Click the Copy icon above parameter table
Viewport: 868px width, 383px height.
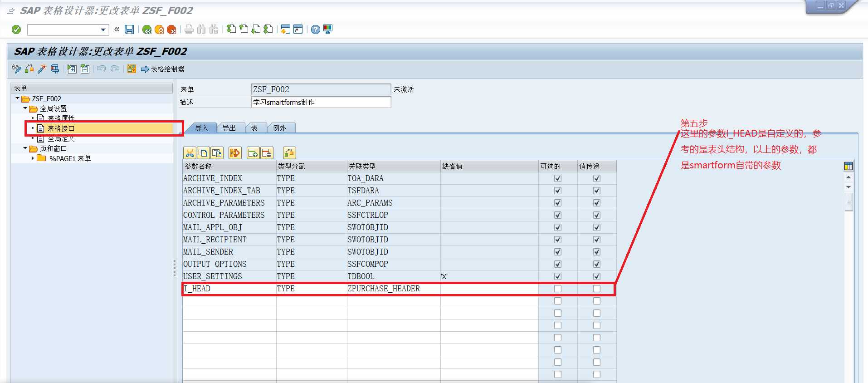[203, 153]
